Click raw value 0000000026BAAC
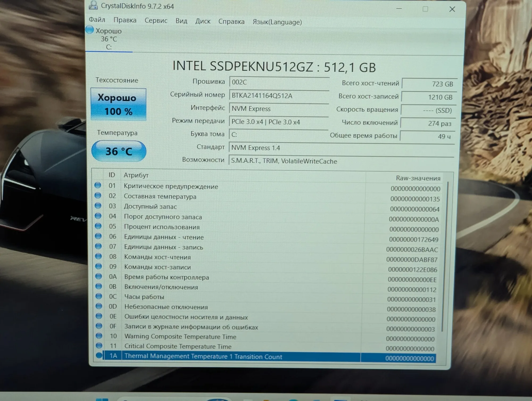This screenshot has width=532, height=401. pos(412,249)
